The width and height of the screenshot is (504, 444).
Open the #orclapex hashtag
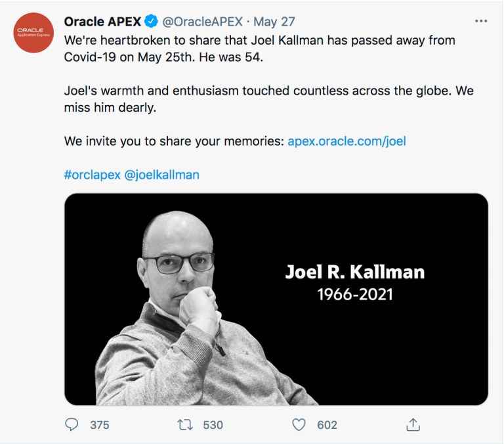coord(91,175)
